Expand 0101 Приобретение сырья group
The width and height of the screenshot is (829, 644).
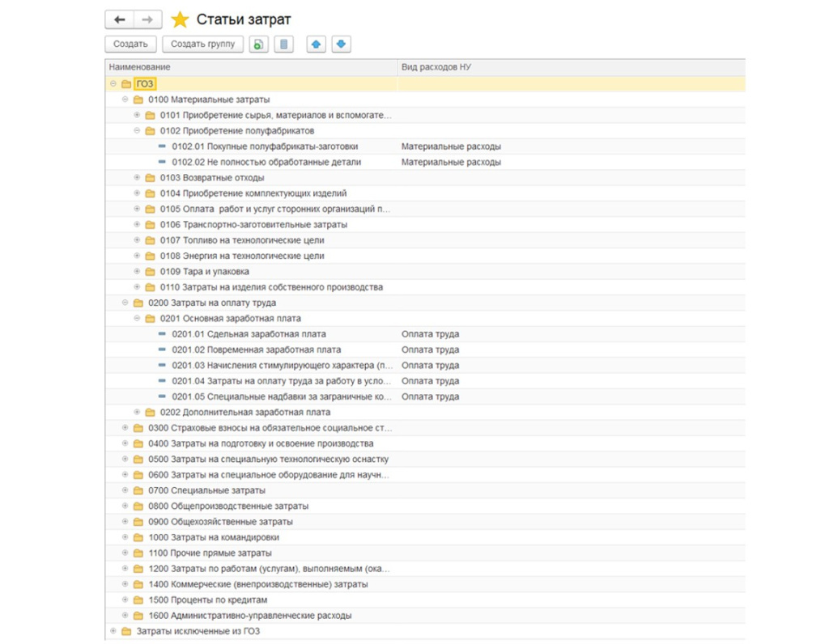pos(137,115)
